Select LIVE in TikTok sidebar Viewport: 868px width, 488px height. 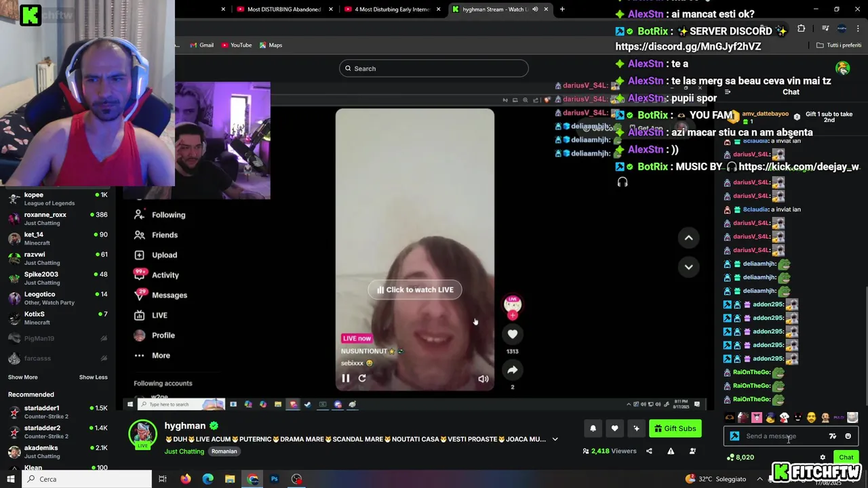(x=151, y=315)
